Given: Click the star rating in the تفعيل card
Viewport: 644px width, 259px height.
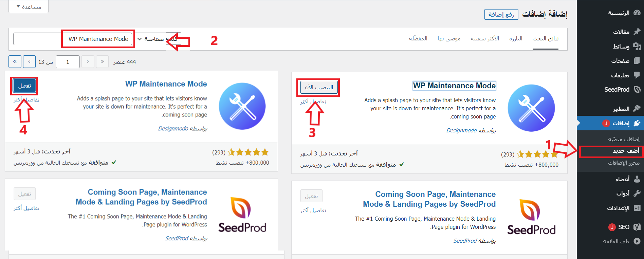Looking at the screenshot, I should (248, 152).
